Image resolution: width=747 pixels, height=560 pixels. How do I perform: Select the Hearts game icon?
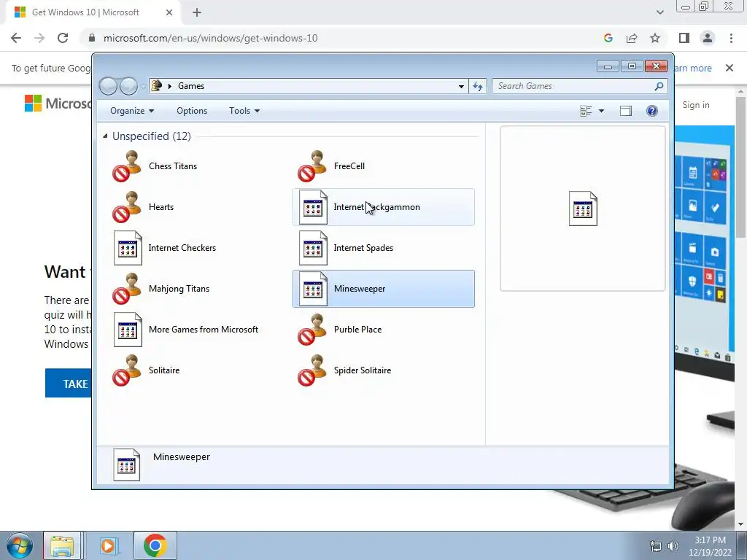pos(127,207)
